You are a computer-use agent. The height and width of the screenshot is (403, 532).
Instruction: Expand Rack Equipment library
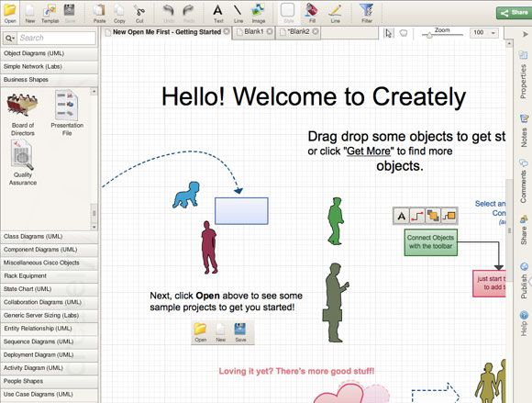click(50, 276)
